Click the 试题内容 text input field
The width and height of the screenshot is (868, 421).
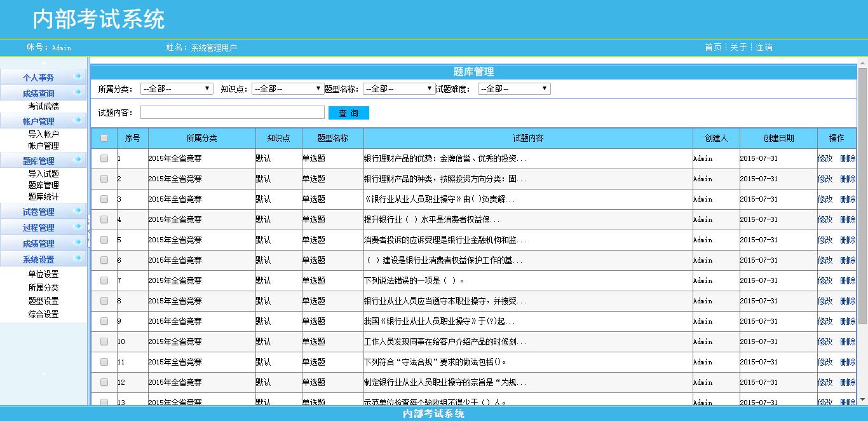pos(232,113)
